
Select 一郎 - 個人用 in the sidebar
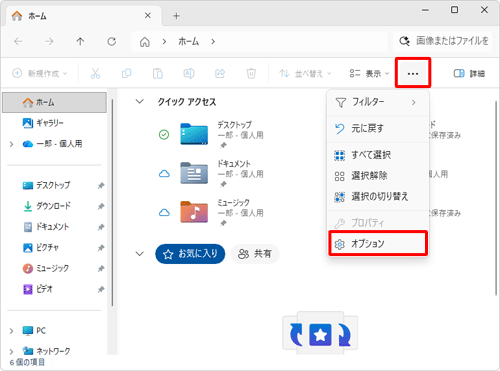[52, 144]
